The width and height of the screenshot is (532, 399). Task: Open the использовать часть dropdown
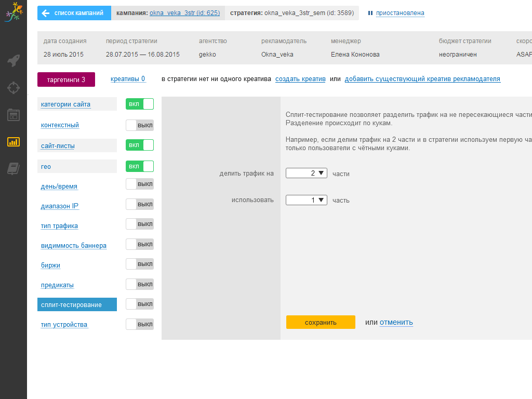(307, 200)
